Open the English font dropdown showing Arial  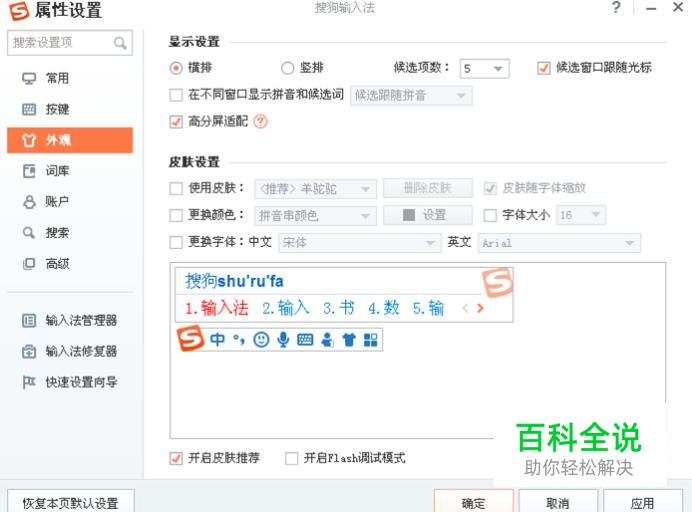[559, 243]
